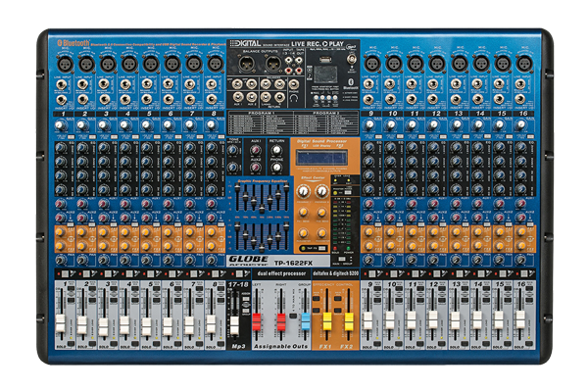The image size is (588, 392).
Task: Click the small MP3 player display screen
Action: pos(325,74)
